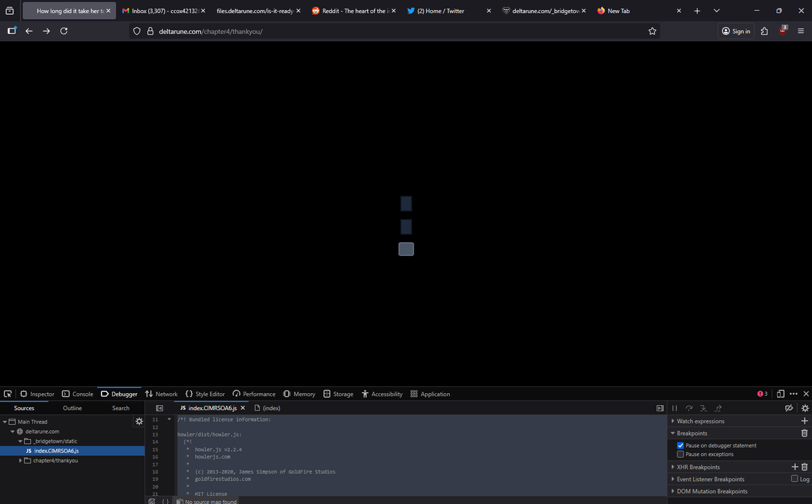
Task: Open the Memory panel
Action: click(298, 394)
